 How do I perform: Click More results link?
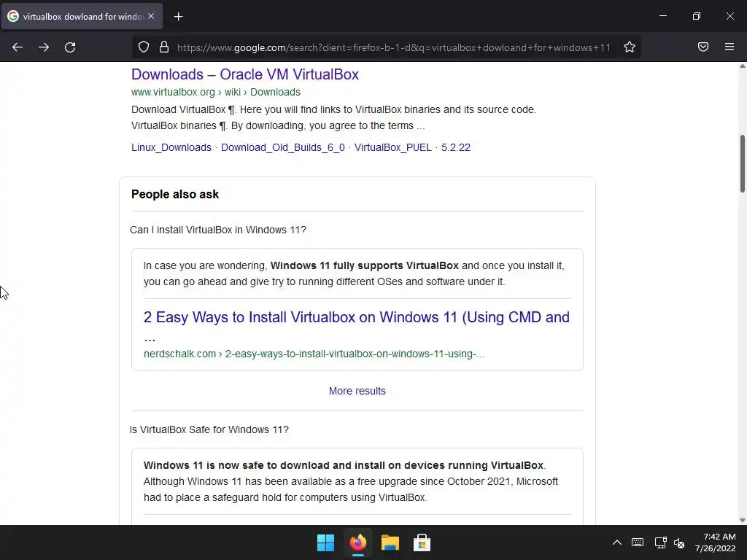[357, 391]
